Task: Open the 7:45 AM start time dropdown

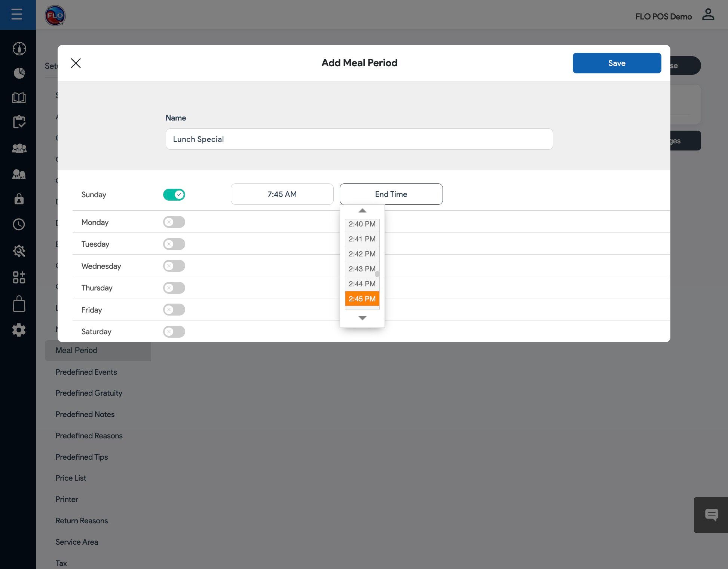Action: (x=282, y=194)
